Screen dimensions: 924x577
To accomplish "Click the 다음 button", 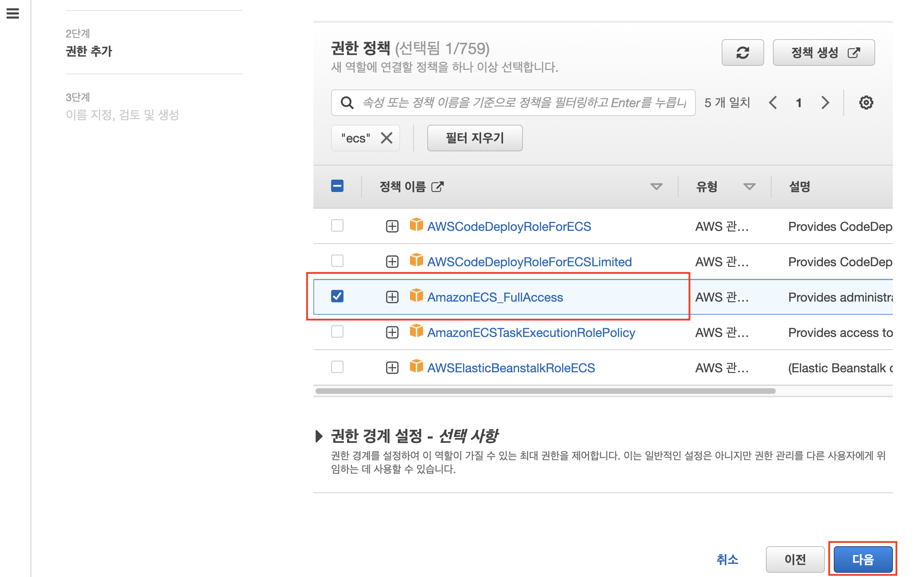I will pyautogui.click(x=863, y=559).
